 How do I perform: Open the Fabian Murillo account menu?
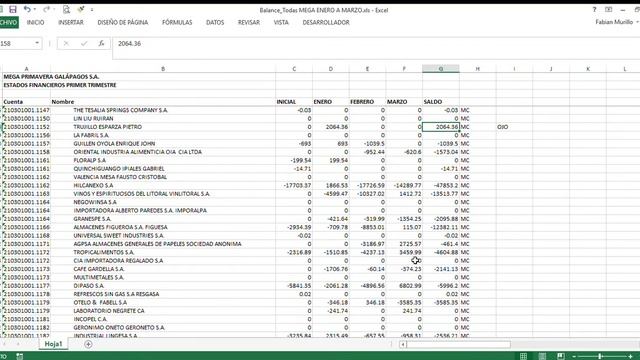pos(616,22)
